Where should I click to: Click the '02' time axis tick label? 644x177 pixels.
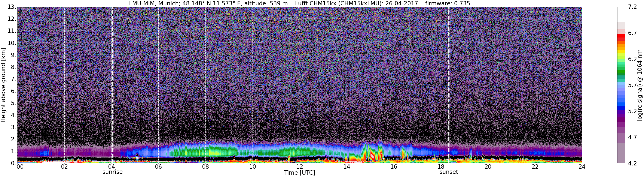(x=64, y=167)
